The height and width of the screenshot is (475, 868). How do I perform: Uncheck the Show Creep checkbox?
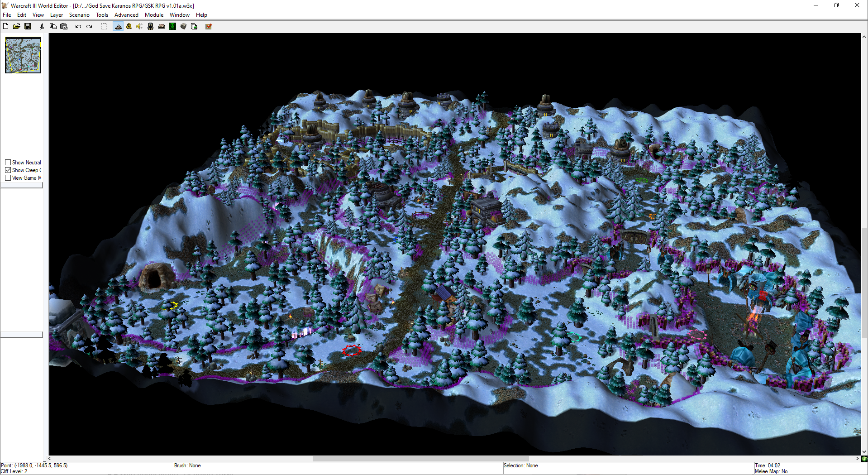pos(8,170)
